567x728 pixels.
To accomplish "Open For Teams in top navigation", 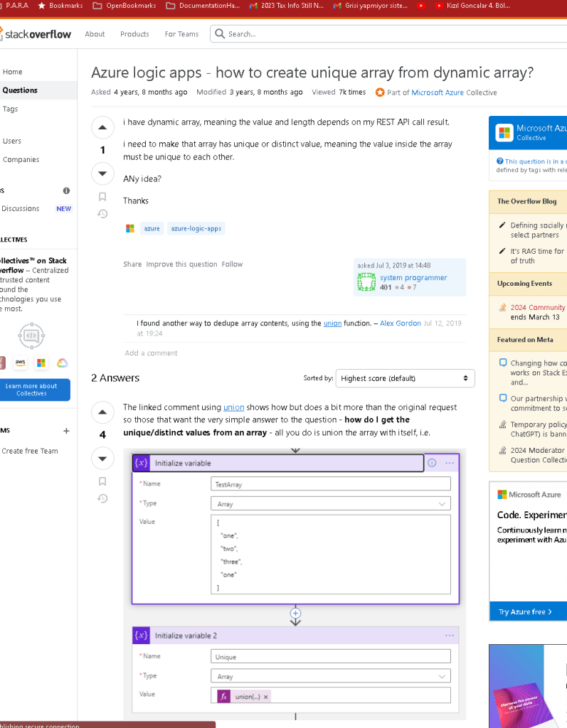I will tap(181, 34).
